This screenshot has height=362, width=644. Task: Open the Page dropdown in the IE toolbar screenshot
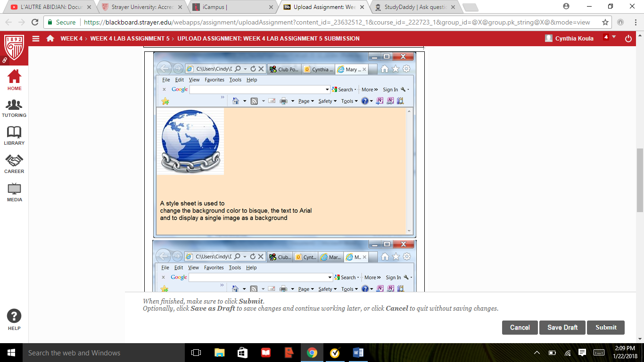coord(304,101)
